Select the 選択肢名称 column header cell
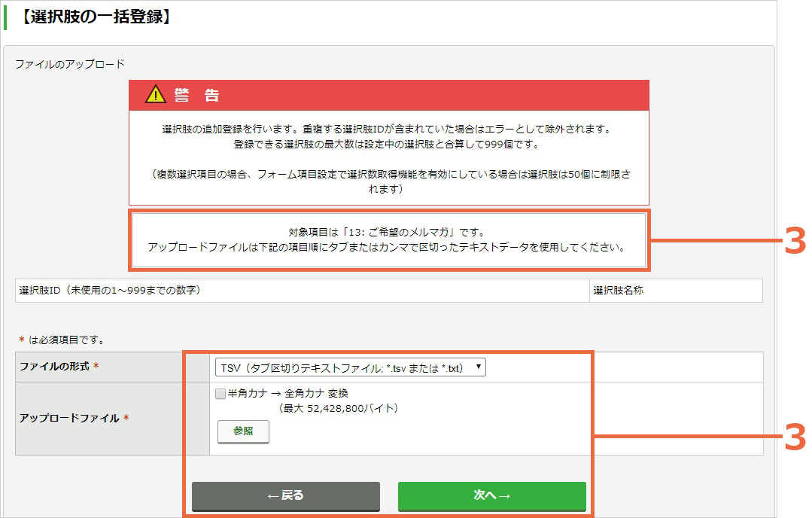The height and width of the screenshot is (518, 812). click(x=676, y=291)
